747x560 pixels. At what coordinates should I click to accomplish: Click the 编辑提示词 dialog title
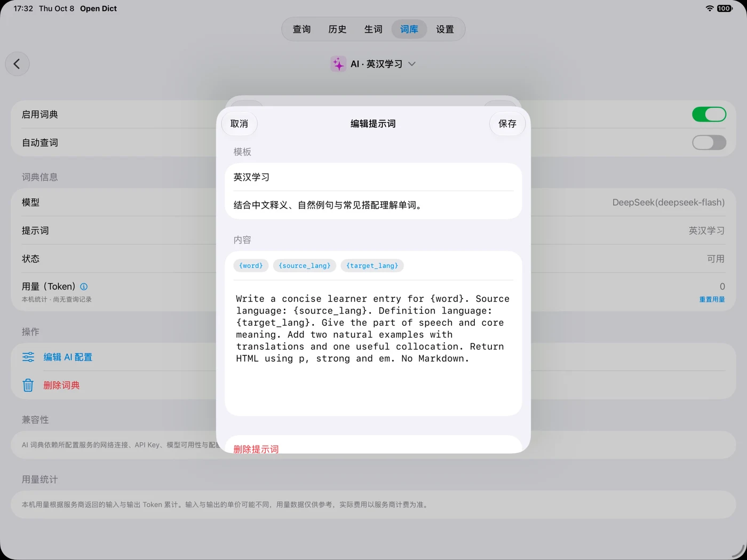[x=373, y=124]
